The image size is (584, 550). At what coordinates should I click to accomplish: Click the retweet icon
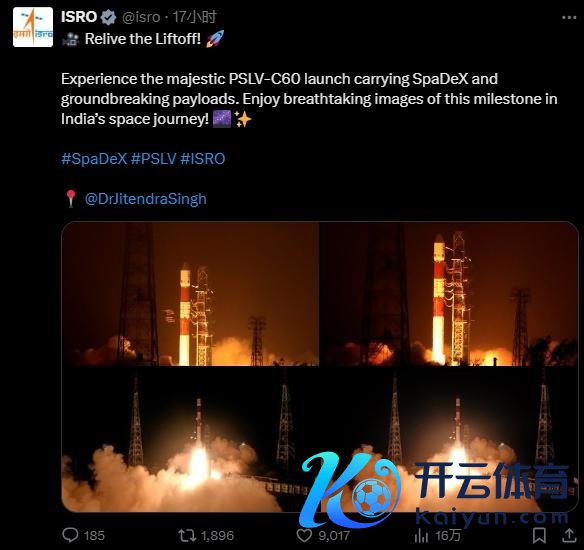pos(187,535)
